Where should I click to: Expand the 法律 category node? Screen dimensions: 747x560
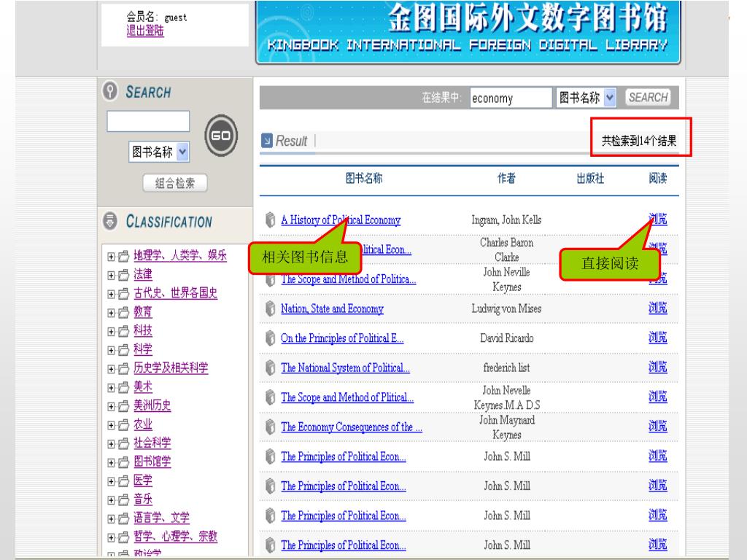tap(111, 275)
